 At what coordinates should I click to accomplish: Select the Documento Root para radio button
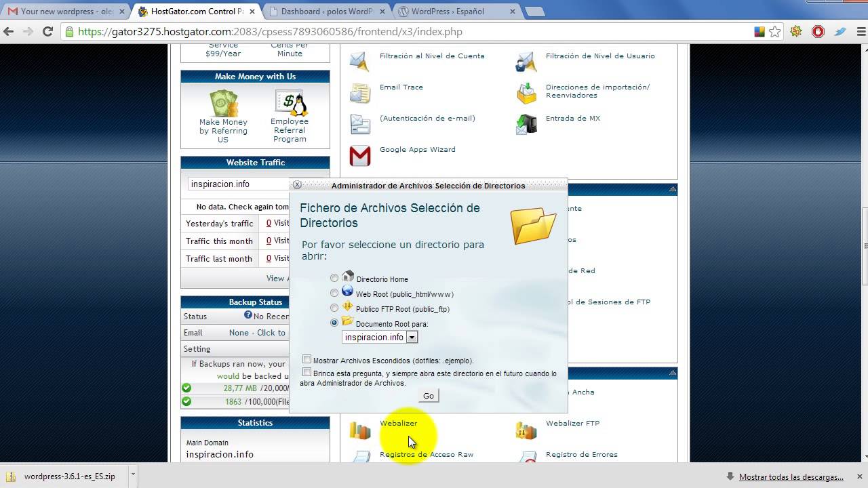334,323
